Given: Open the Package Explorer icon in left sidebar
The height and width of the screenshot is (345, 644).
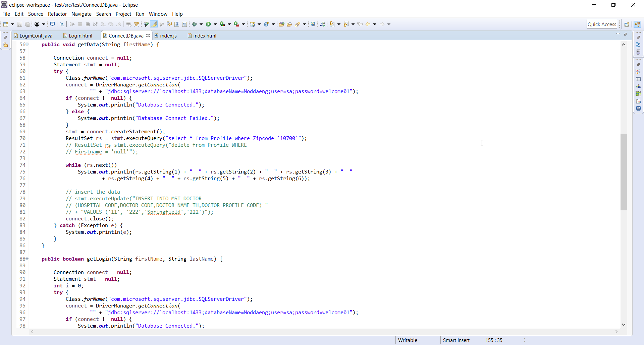Looking at the screenshot, I should click(x=5, y=45).
